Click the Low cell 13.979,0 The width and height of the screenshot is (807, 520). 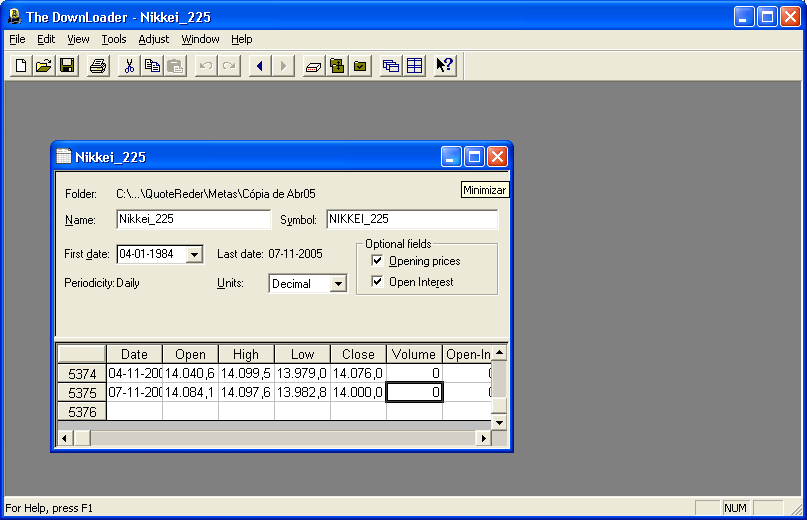tap(302, 373)
